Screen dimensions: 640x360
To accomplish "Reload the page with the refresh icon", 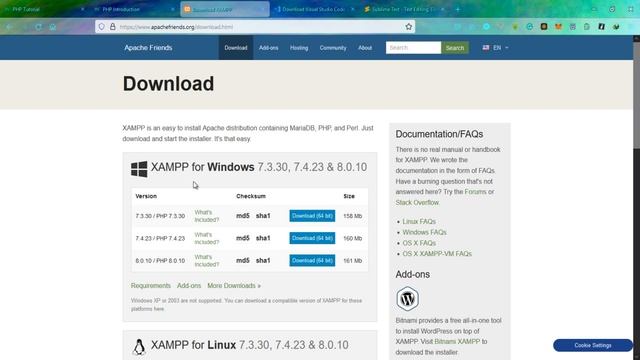I will coord(38,27).
